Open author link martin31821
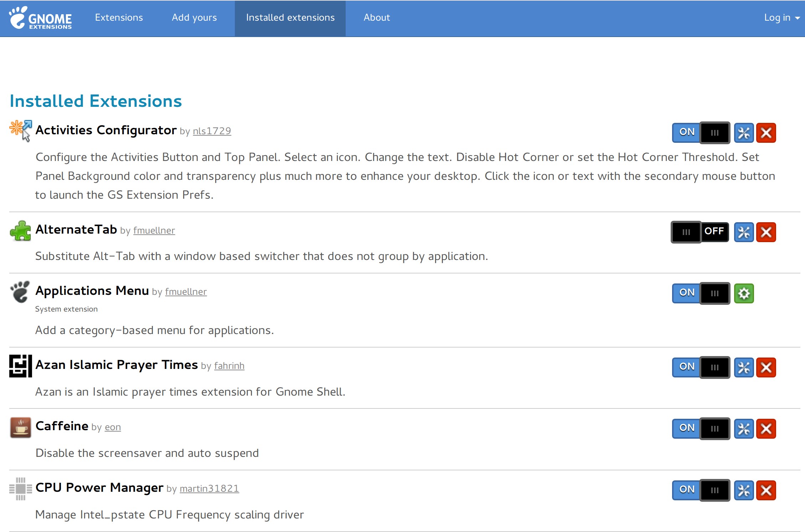The width and height of the screenshot is (805, 532). coord(209,489)
